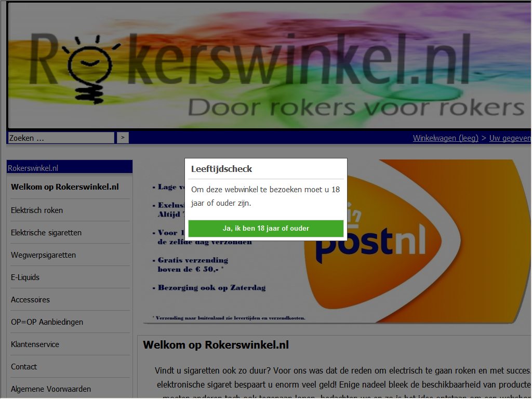The height and width of the screenshot is (399, 532).
Task: Click the Rokerswinkel.nl sidebar header
Action: coord(70,167)
